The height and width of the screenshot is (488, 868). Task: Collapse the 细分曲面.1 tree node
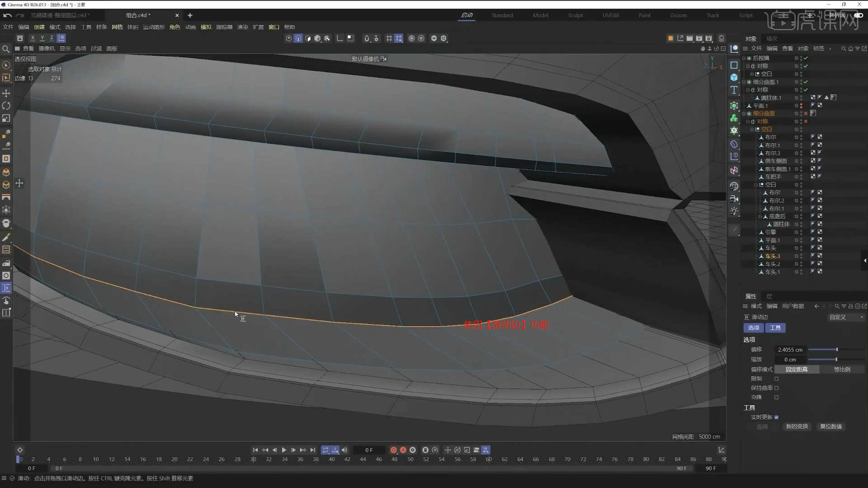click(x=744, y=82)
